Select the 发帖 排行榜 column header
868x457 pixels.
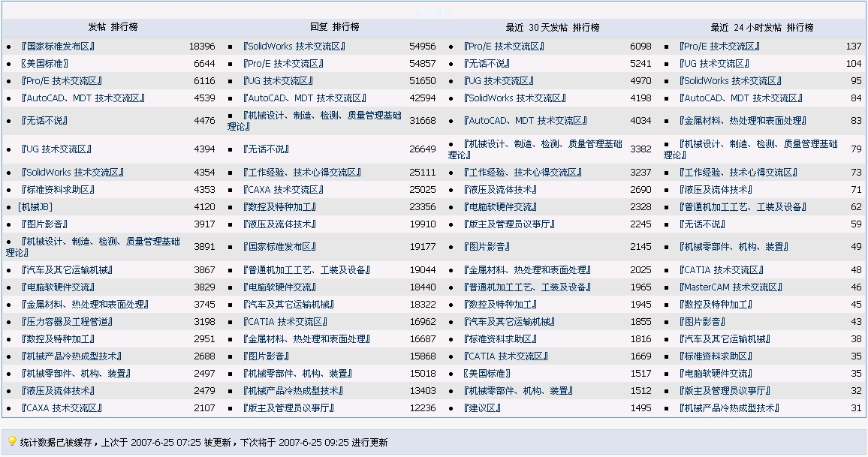click(113, 26)
